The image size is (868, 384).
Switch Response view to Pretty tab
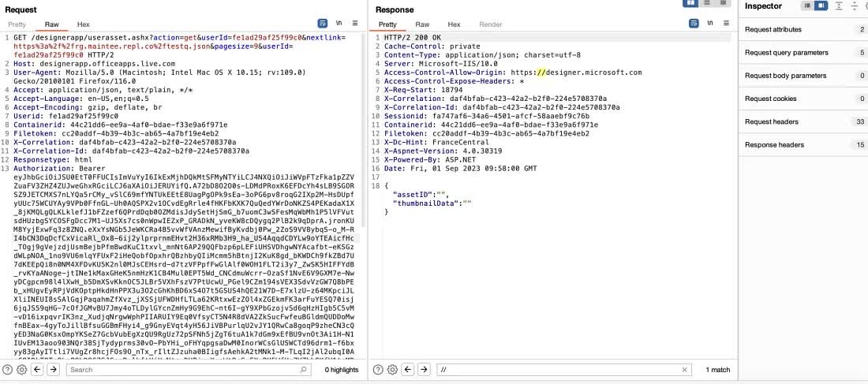(387, 24)
